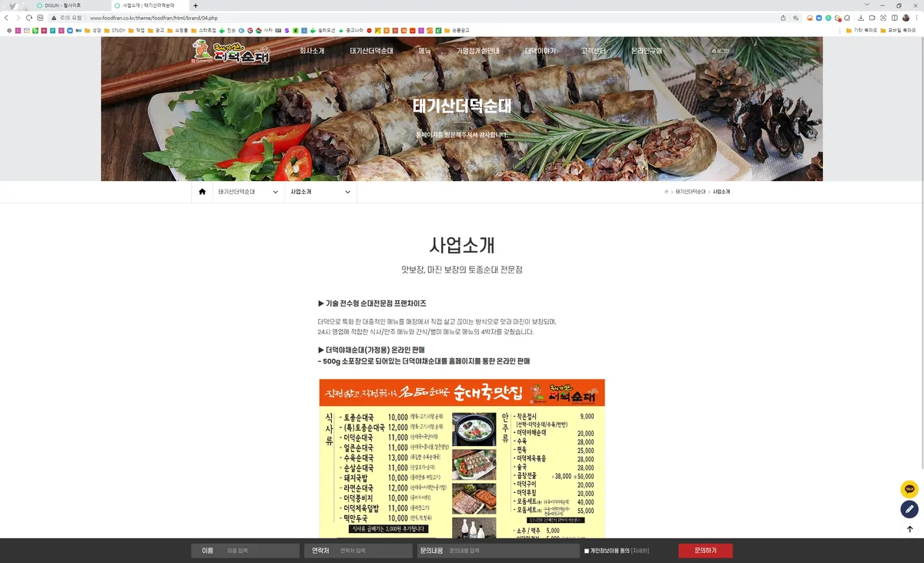Click the 사업소개 page heading
924x563 pixels.
click(462, 245)
